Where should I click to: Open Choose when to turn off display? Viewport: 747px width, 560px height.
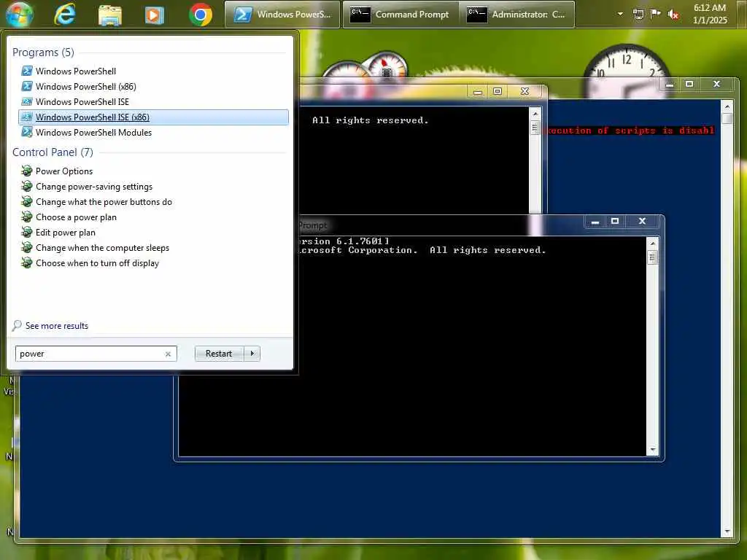tap(153, 262)
